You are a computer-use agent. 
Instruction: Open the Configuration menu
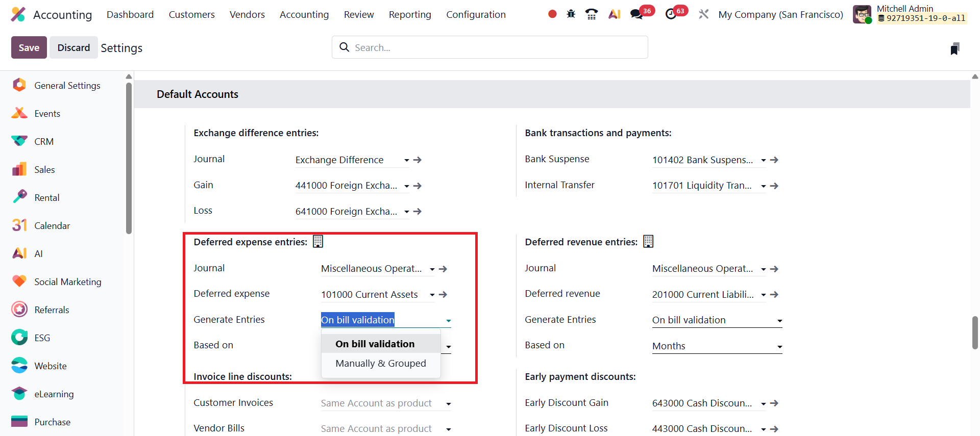click(x=476, y=15)
